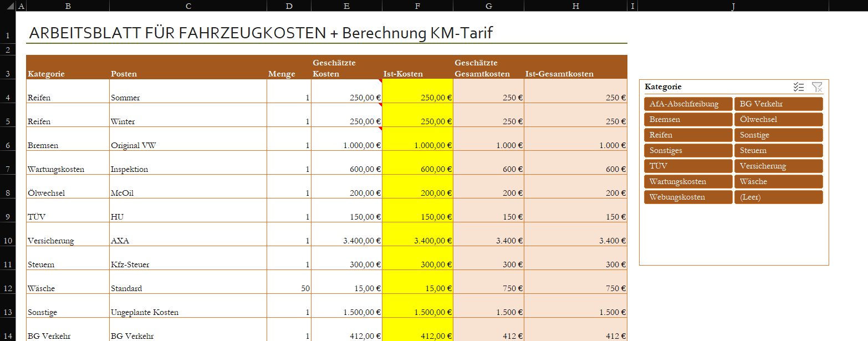This screenshot has height=341, width=868.
Task: Select column F header
Action: 417,6
